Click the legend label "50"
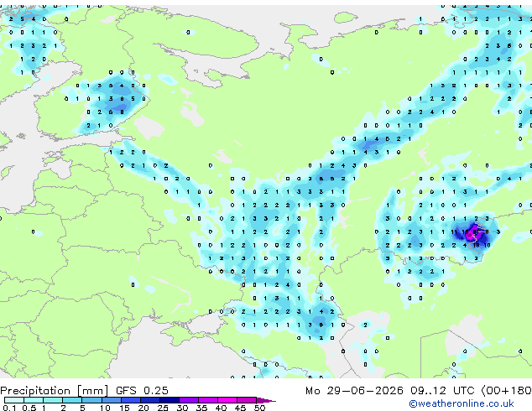Screen dimensions: 532x411 coord(259,408)
